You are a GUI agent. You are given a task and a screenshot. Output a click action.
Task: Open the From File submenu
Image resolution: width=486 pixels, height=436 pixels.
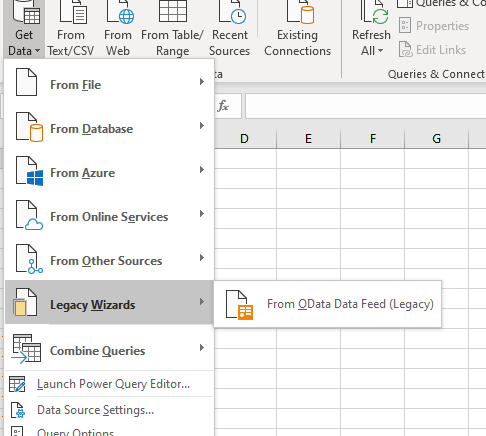click(x=109, y=82)
